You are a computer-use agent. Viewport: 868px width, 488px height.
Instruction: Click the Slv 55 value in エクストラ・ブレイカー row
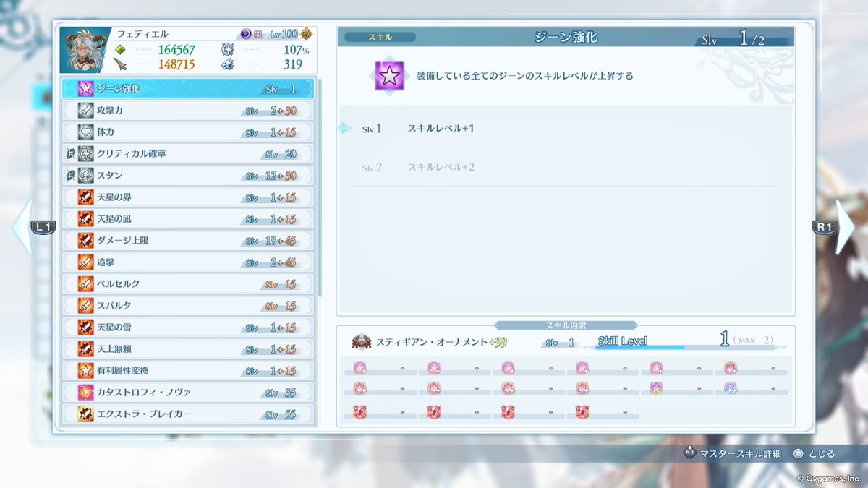click(281, 414)
